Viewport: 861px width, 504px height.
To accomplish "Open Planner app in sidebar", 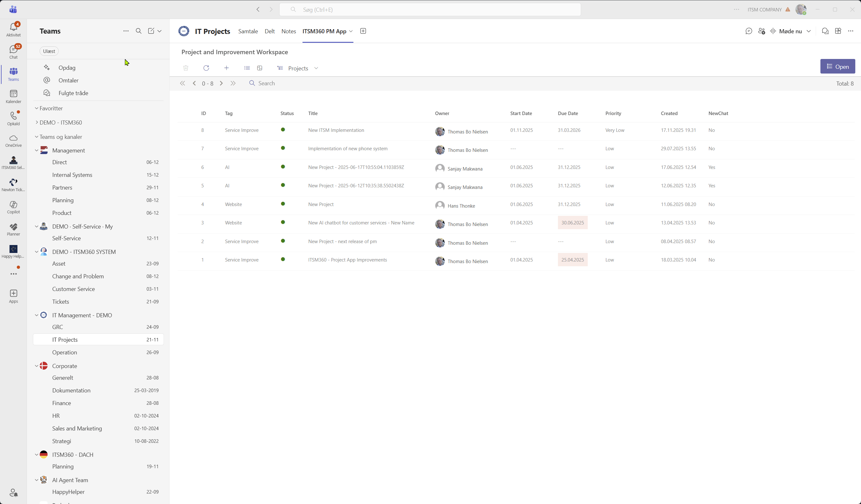I will coord(13,229).
